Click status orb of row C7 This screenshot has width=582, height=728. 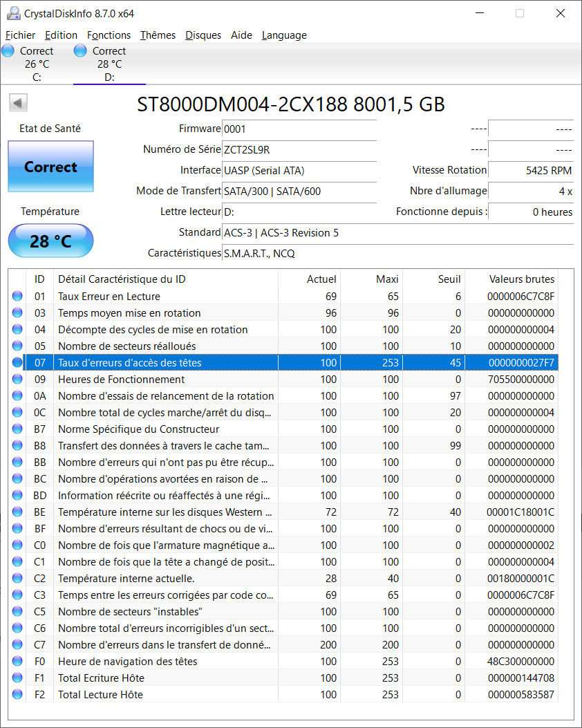coord(17,644)
